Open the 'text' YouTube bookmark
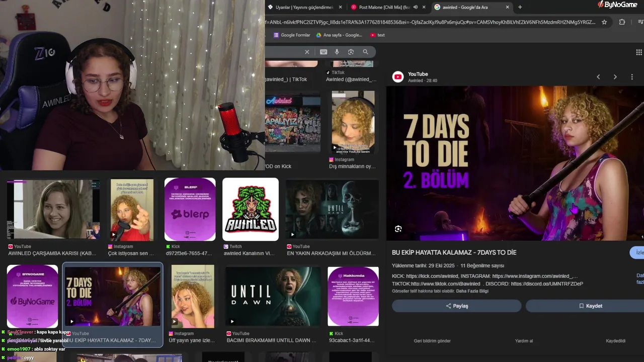The width and height of the screenshot is (644, 362). pyautogui.click(x=377, y=35)
